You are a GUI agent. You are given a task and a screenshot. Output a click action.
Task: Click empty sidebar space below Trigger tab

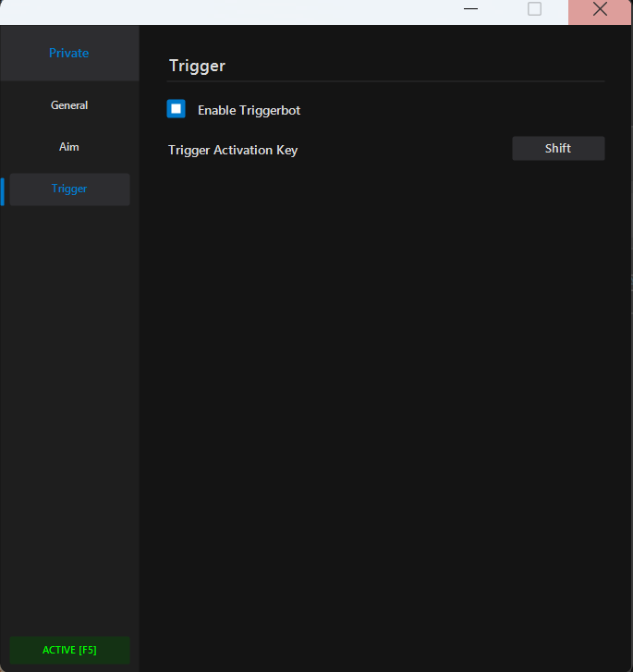point(69,416)
